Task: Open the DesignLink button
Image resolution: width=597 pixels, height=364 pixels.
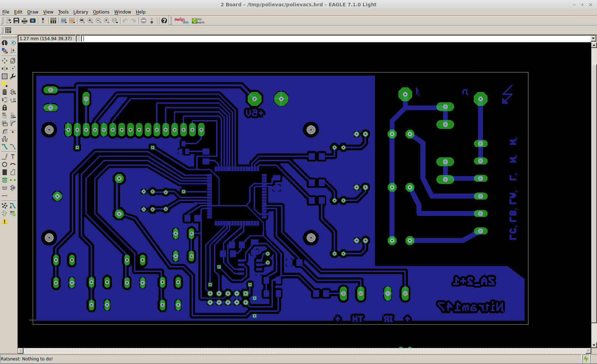Action: point(181,21)
